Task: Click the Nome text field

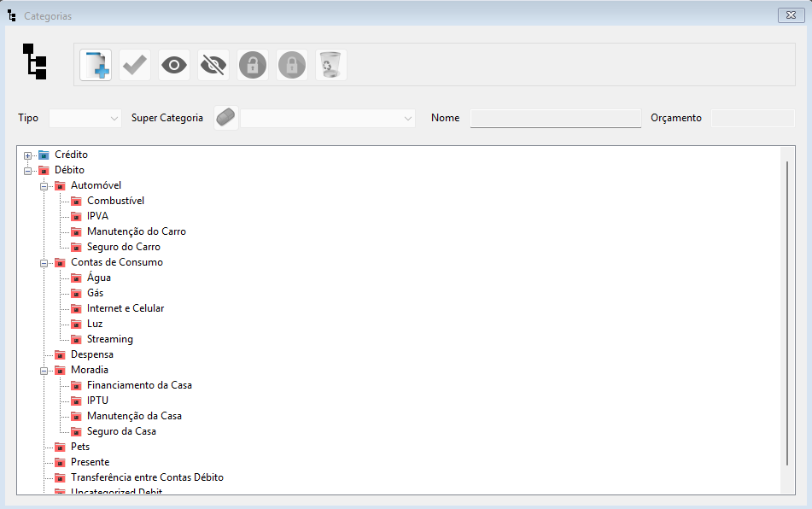Action: (x=555, y=118)
